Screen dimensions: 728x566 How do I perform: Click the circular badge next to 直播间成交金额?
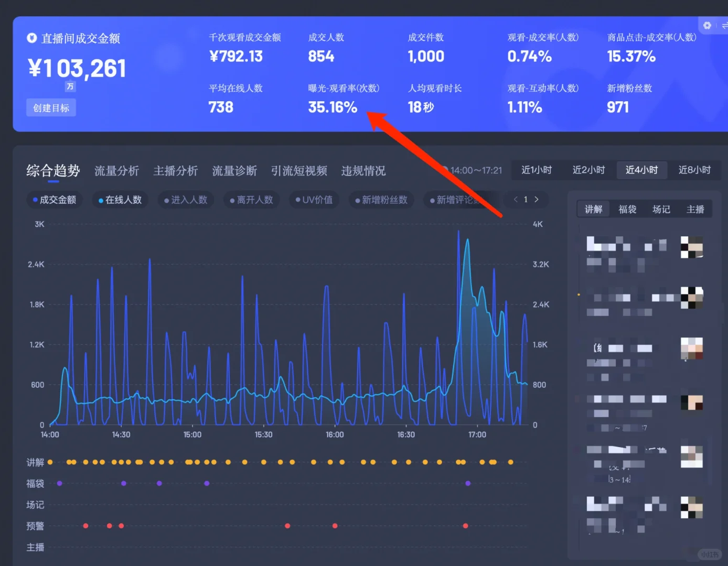click(x=31, y=38)
